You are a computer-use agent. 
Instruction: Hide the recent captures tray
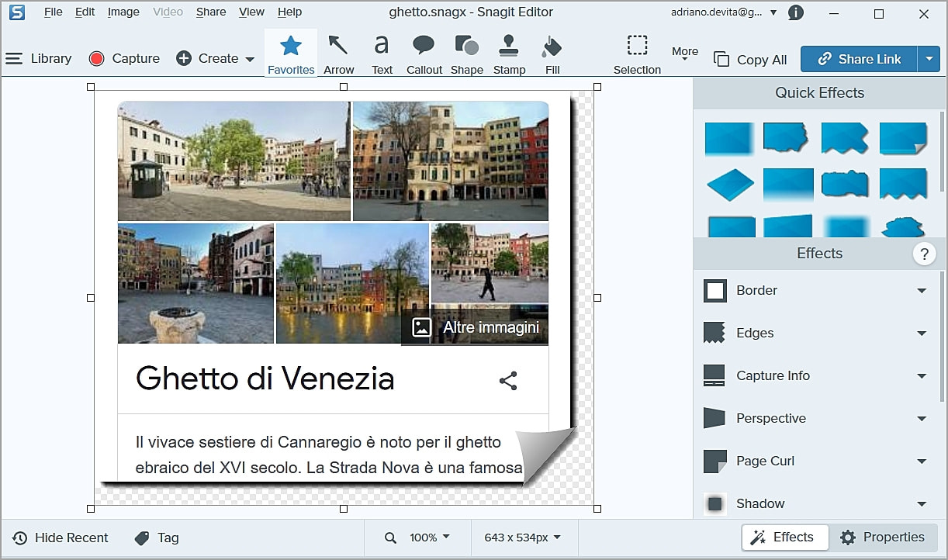(x=61, y=538)
